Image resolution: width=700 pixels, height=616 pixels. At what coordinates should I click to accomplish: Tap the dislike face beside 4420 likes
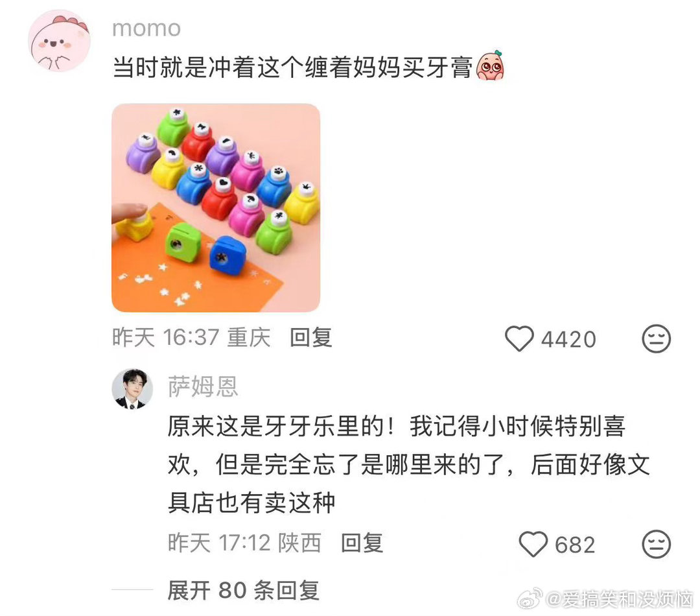click(656, 338)
